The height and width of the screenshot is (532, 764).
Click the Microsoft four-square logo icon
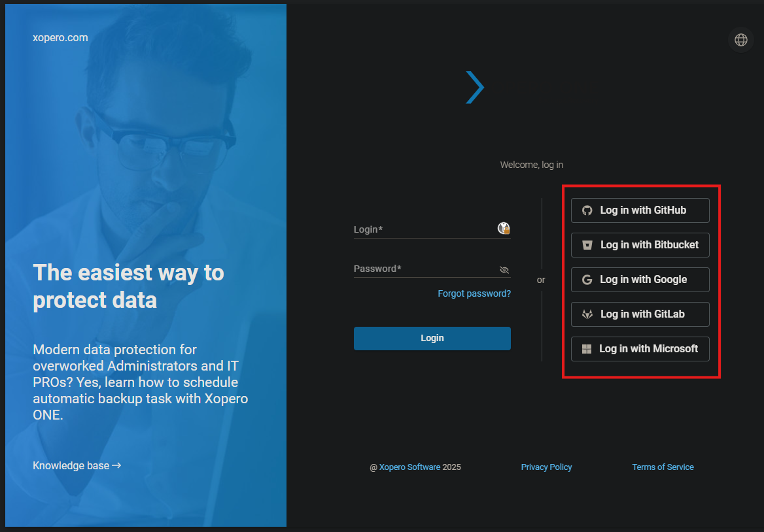click(587, 349)
